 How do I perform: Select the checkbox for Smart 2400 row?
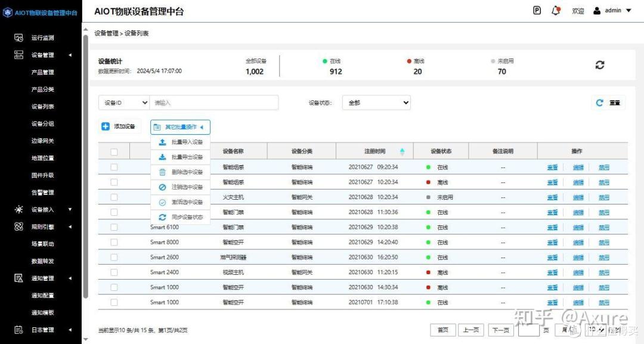114,272
